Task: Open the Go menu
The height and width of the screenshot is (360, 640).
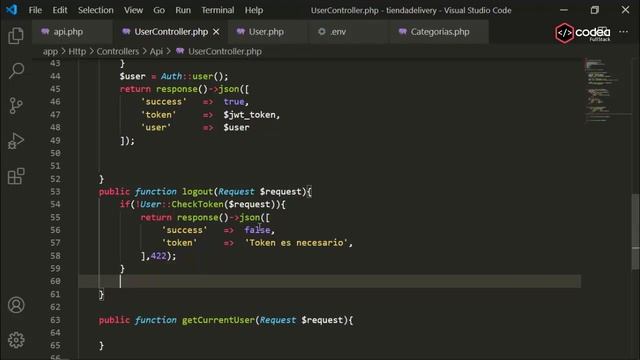Action: tap(159, 10)
